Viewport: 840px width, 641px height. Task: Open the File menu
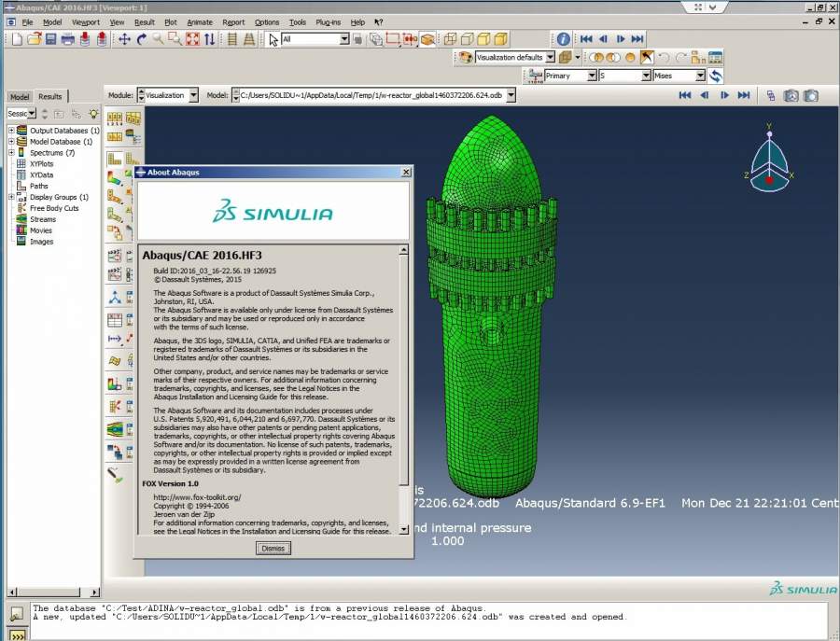pyautogui.click(x=27, y=22)
